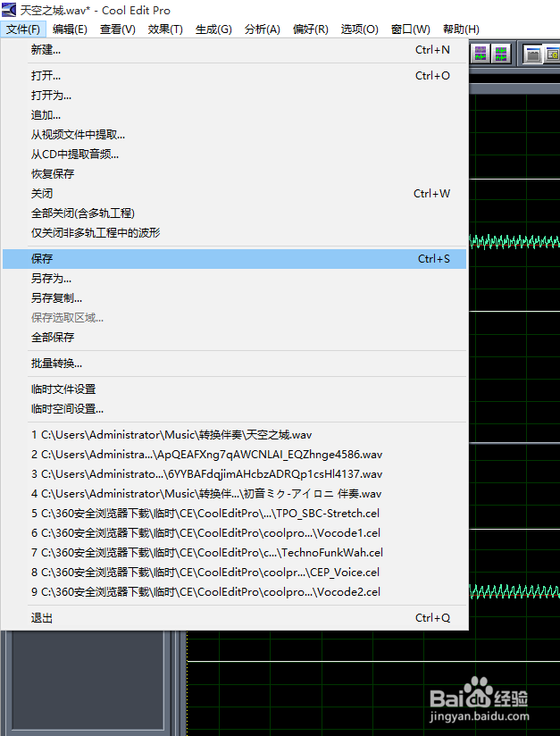Click the highlighted 保存 Ctrl+S entry
The width and height of the screenshot is (560, 736).
pyautogui.click(x=234, y=259)
